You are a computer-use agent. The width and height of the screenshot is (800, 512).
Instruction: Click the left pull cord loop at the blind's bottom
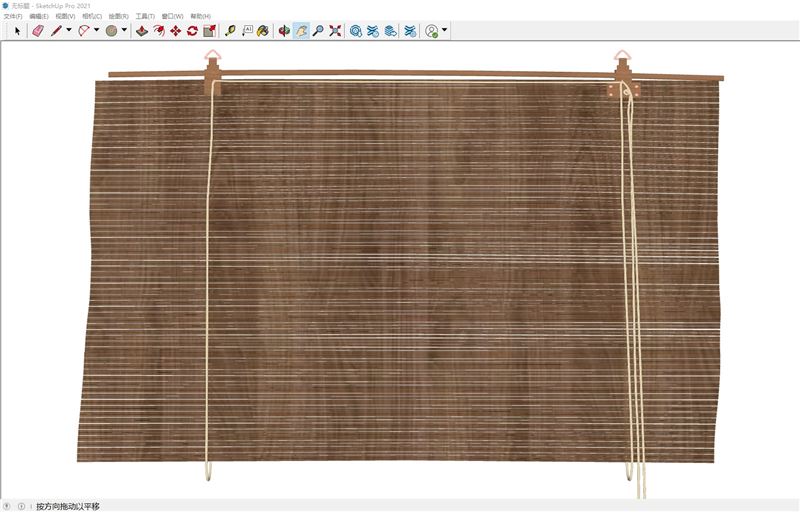pos(208,471)
